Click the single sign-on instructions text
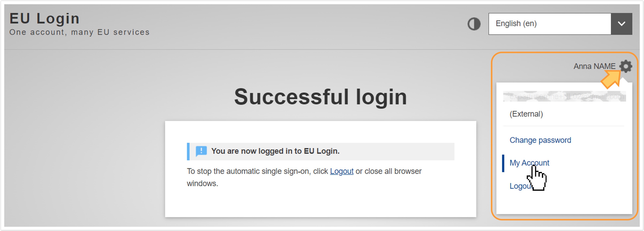The width and height of the screenshot is (644, 231). coord(304,177)
